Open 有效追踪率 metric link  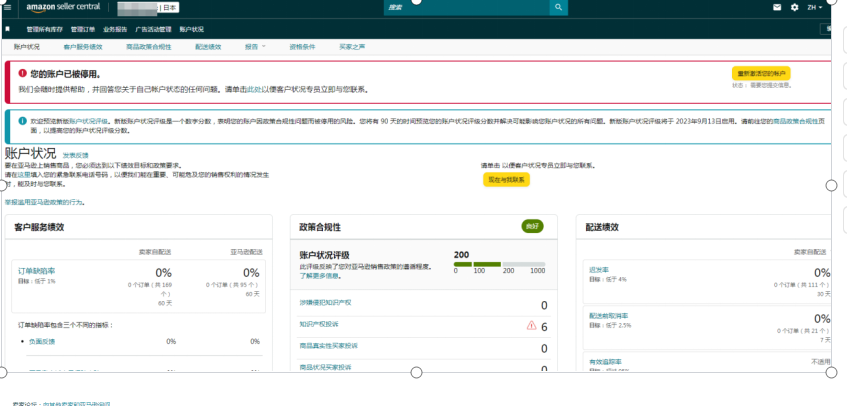click(x=605, y=361)
